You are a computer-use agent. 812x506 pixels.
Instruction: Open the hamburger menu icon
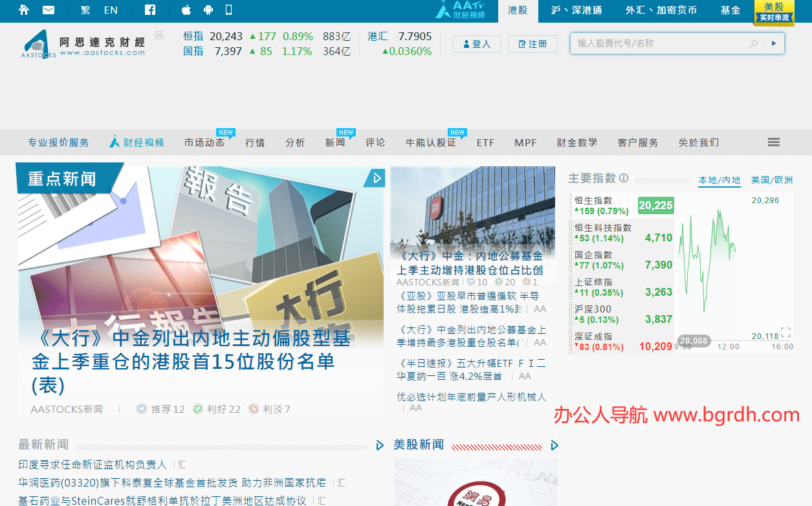pos(774,142)
